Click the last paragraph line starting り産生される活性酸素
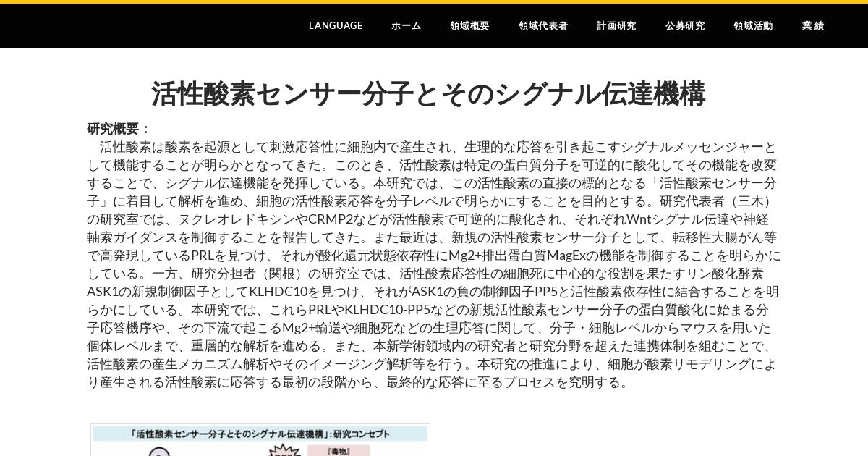 359,382
